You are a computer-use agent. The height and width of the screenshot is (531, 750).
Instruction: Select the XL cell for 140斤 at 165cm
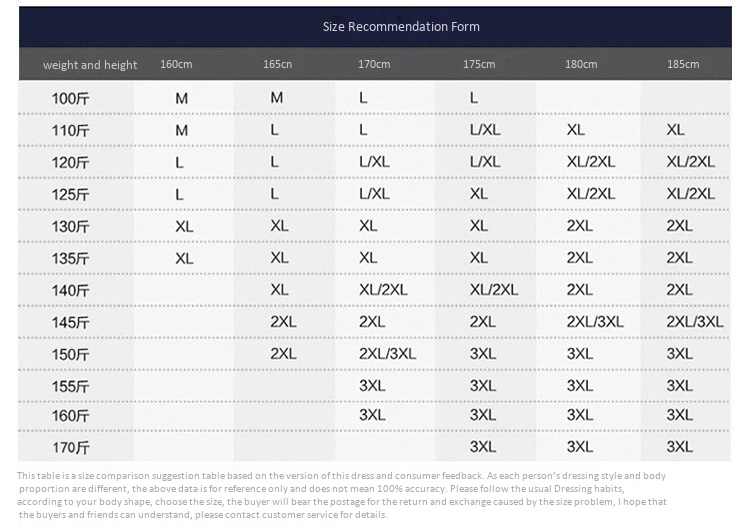coord(279,289)
